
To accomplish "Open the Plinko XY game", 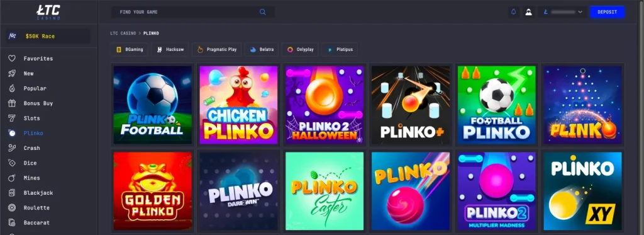I will click(583, 191).
